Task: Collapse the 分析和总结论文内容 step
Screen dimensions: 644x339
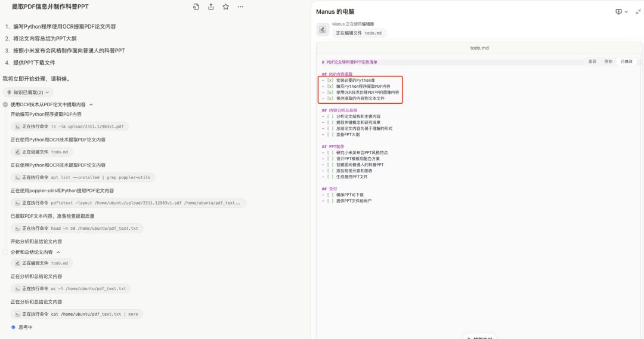Action: point(58,252)
